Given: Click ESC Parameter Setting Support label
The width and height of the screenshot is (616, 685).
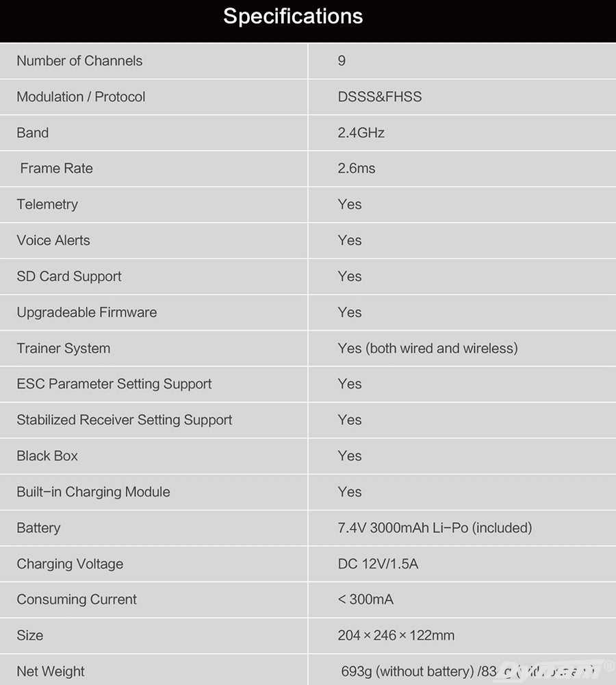Looking at the screenshot, I should point(114,384).
